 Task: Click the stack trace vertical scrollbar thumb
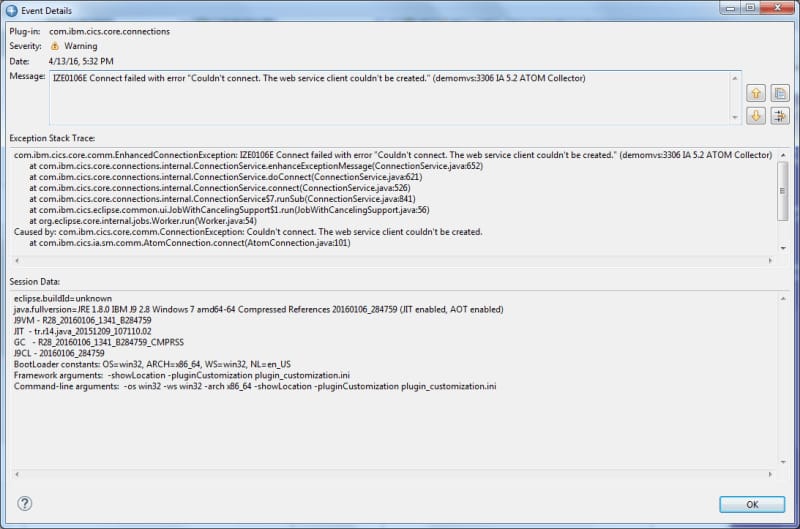(783, 191)
